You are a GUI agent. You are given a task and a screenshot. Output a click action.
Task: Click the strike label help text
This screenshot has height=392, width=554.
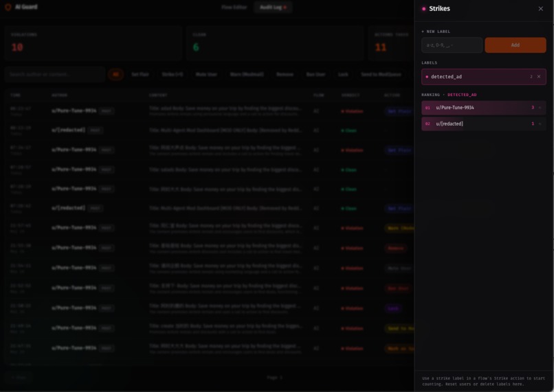click(484, 381)
